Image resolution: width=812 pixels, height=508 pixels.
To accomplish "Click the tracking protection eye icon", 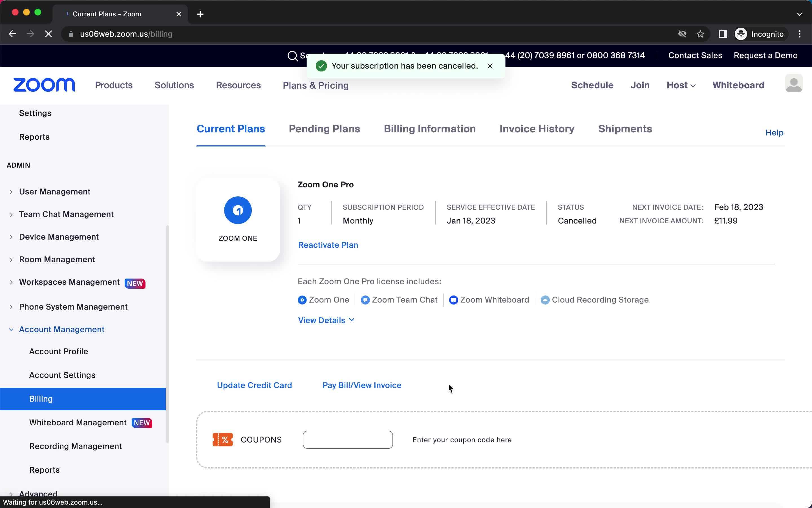I will click(682, 34).
